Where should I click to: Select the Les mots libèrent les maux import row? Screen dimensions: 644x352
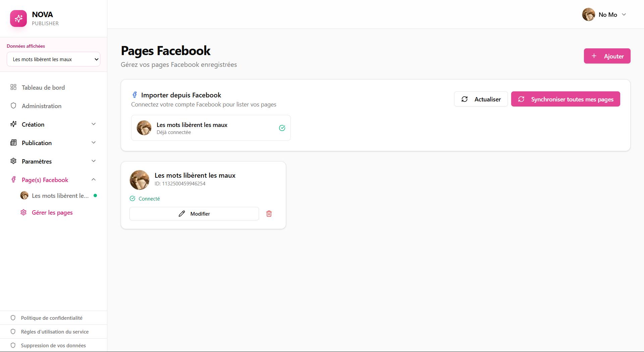211,128
